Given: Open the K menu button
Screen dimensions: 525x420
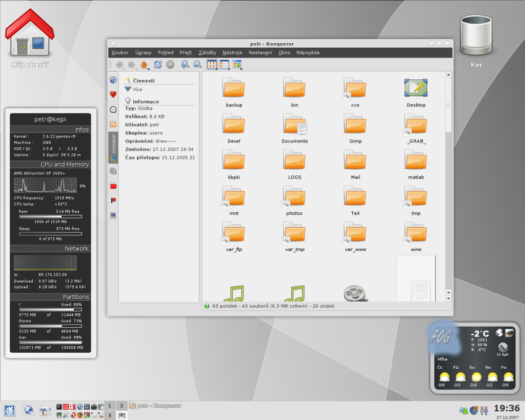Looking at the screenshot, I should [x=9, y=411].
